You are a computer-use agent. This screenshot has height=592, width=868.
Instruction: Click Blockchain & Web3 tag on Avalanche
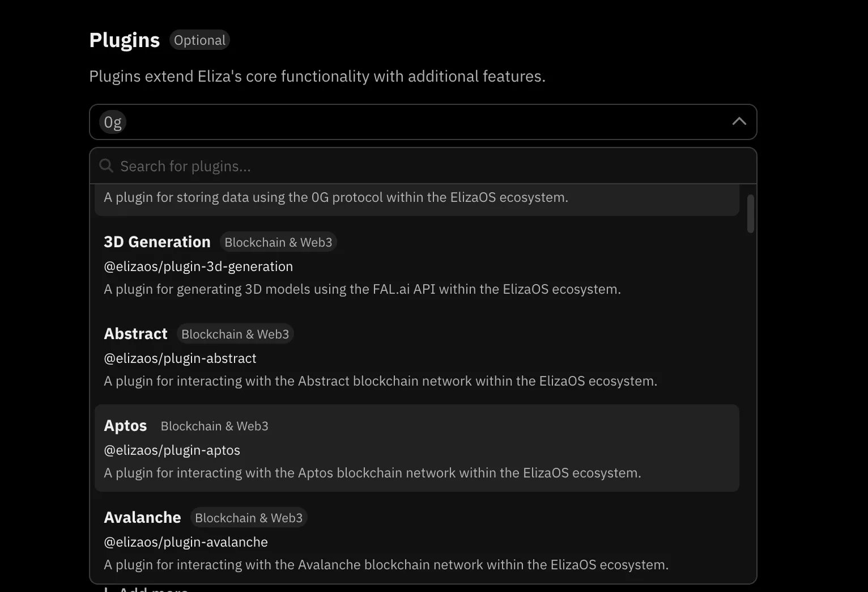tap(249, 518)
